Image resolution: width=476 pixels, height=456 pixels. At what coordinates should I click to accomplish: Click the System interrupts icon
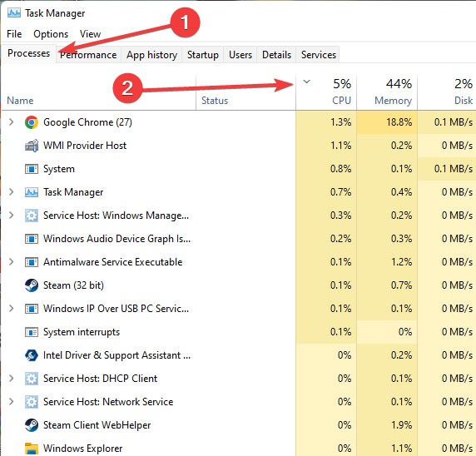click(x=32, y=332)
